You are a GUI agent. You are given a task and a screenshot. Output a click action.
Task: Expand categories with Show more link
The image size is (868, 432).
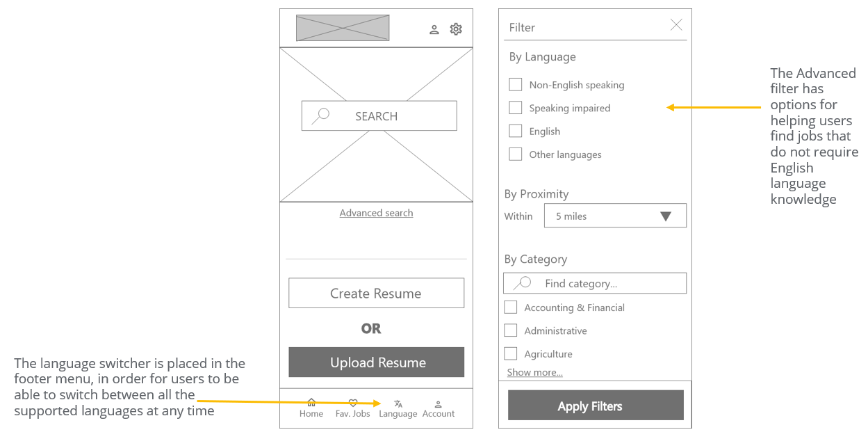coord(534,373)
